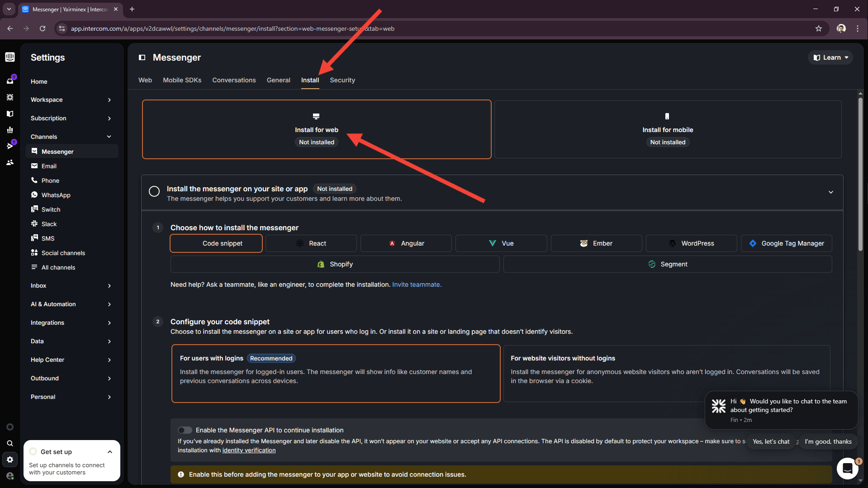The image size is (868, 488).
Task: Expand the Inbox settings section
Action: pyautogui.click(x=72, y=286)
